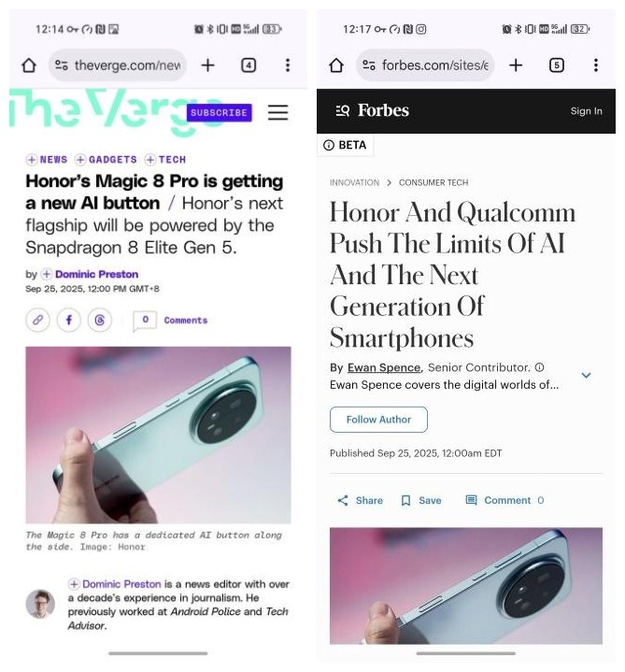Follow the GADGETS topic plus icon
Image resolution: width=625 pixels, height=672 pixels.
tap(80, 160)
